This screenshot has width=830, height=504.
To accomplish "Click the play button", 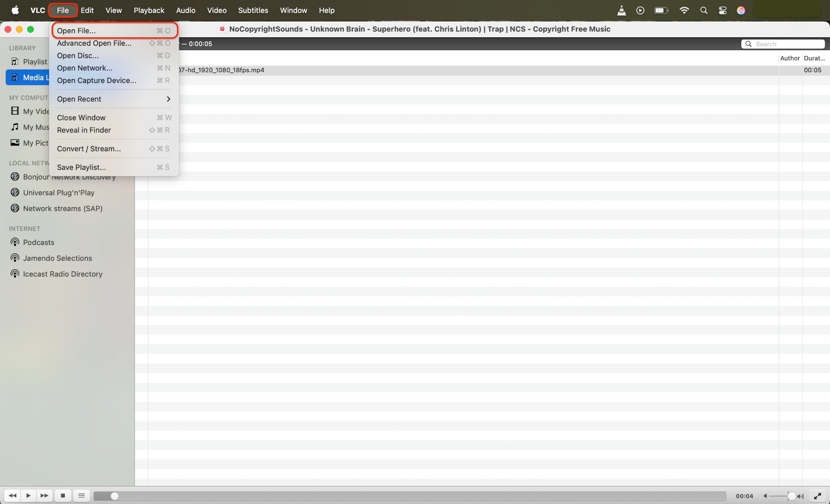I will click(28, 495).
